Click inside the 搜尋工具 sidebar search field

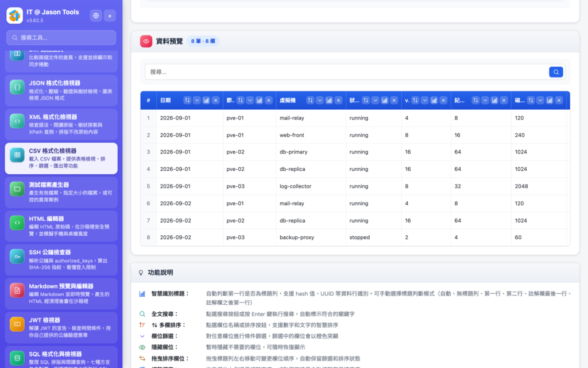tap(61, 37)
